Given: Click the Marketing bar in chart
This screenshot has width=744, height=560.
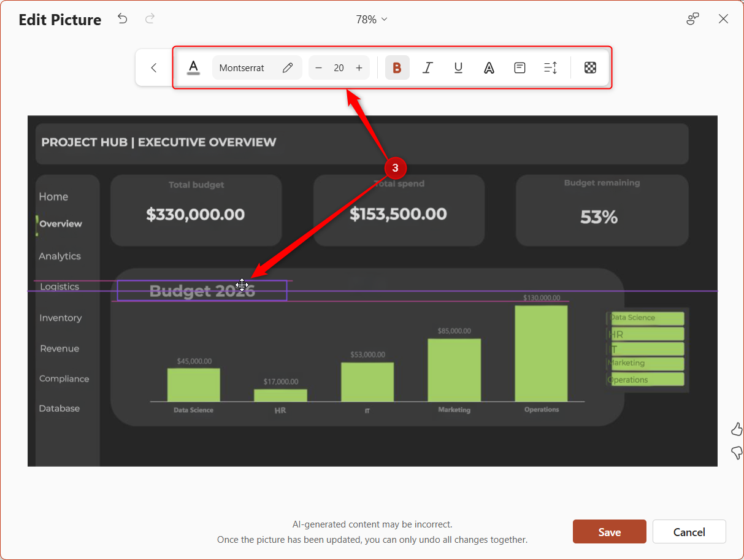Looking at the screenshot, I should pos(454,370).
